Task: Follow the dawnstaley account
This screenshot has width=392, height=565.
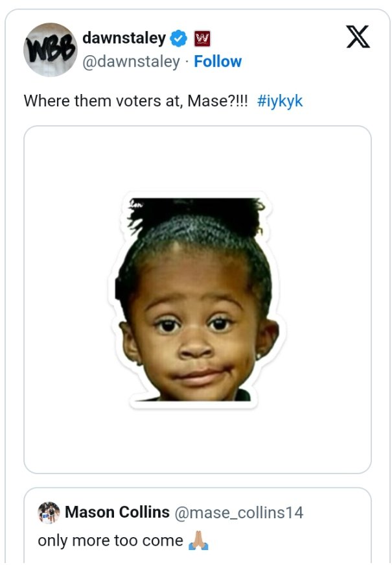Action: (218, 62)
